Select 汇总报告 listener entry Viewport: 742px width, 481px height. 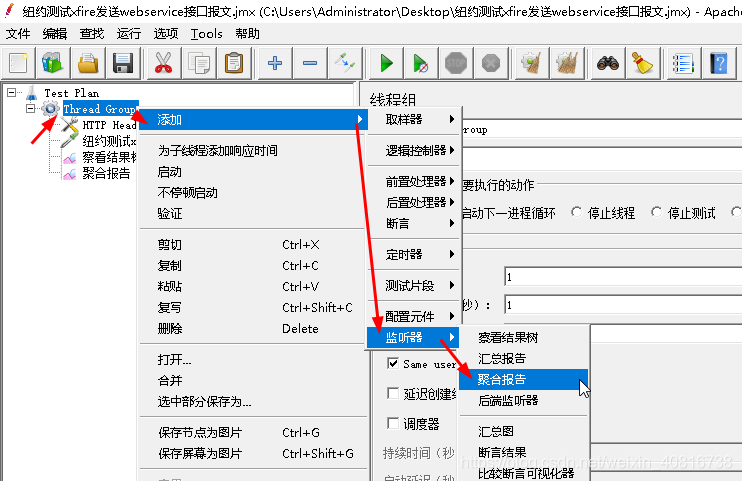pyautogui.click(x=523, y=358)
